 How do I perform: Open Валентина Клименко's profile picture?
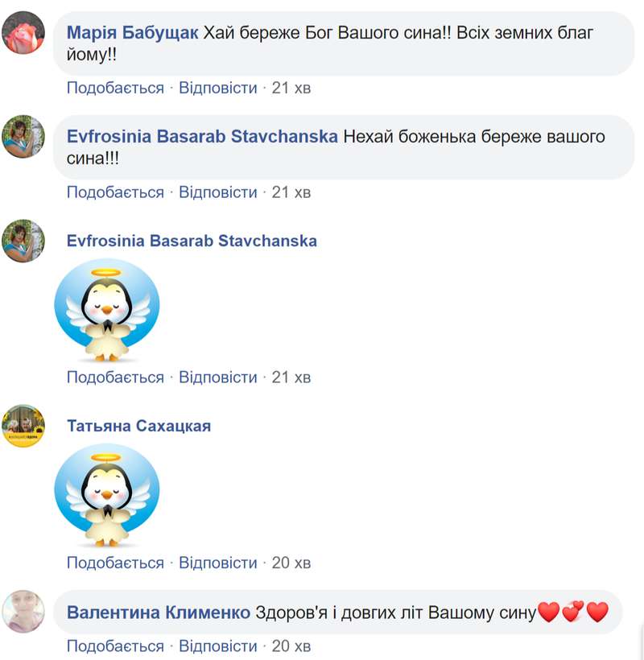coord(23,612)
